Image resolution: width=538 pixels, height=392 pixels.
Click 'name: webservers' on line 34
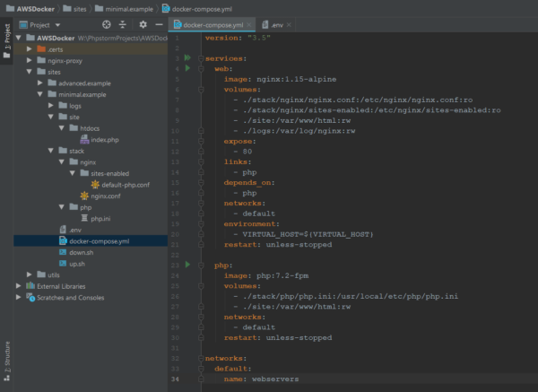click(261, 379)
